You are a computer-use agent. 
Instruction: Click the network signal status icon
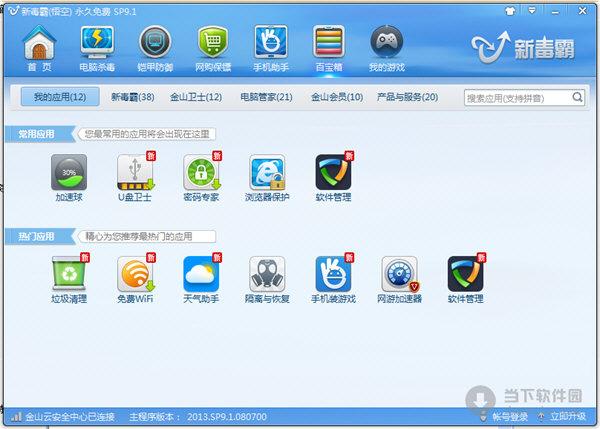[16, 416]
